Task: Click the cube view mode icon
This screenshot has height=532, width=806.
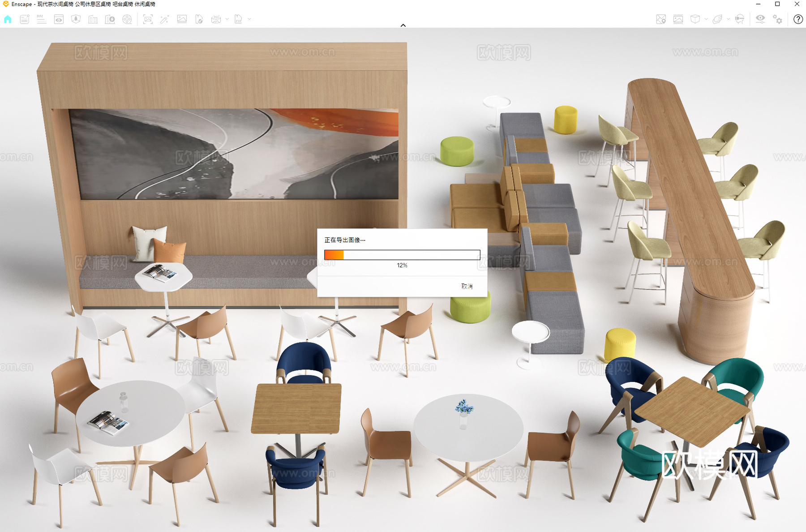Action: tap(695, 19)
